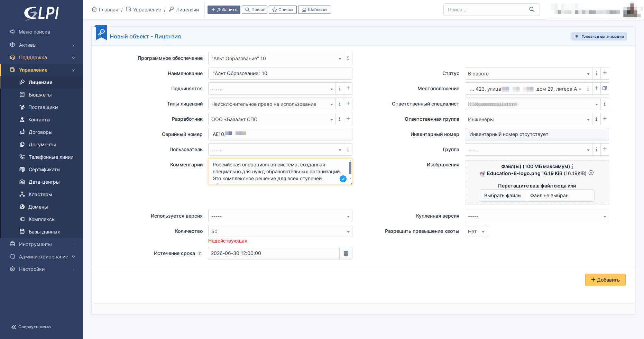
Task: Click the magnifier icon in global search
Action: 532,10
